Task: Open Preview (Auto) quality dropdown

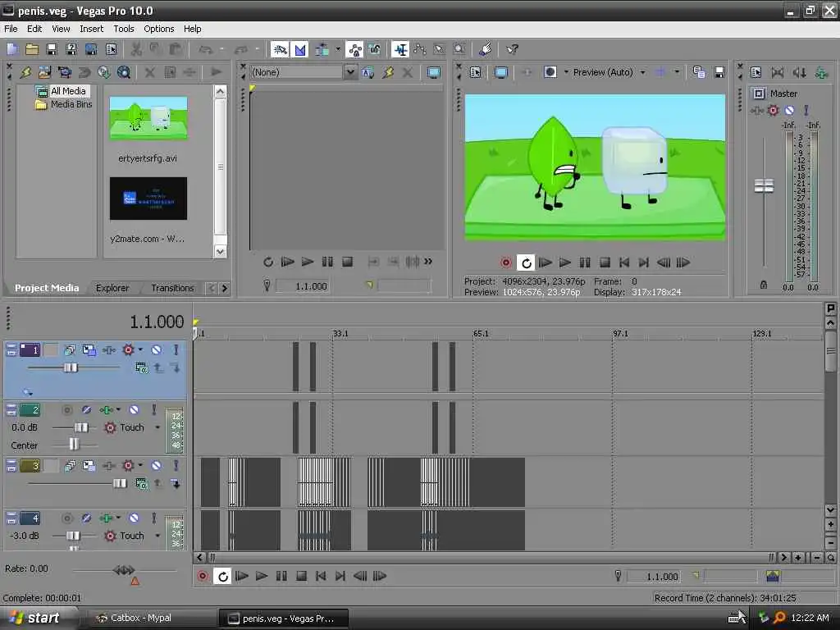Action: coord(643,72)
